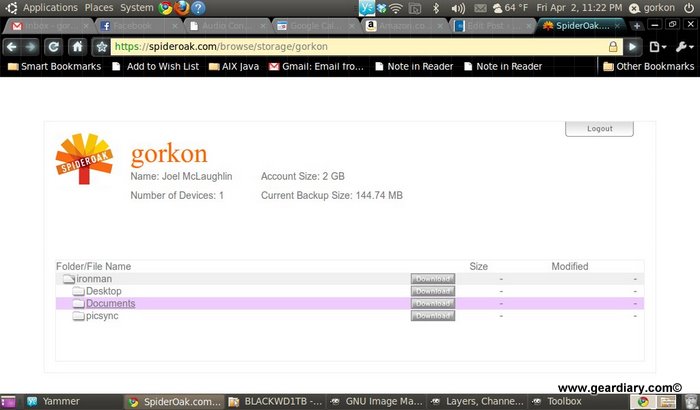Open the Gmail: Email fro... bookmark
Image resolution: width=700 pixels, height=410 pixels.
(x=316, y=67)
